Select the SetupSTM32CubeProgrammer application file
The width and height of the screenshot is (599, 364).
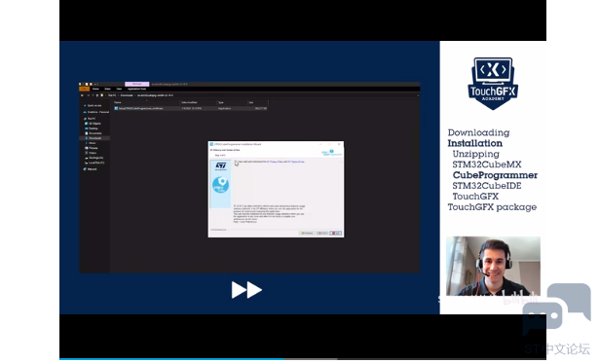(x=191, y=108)
